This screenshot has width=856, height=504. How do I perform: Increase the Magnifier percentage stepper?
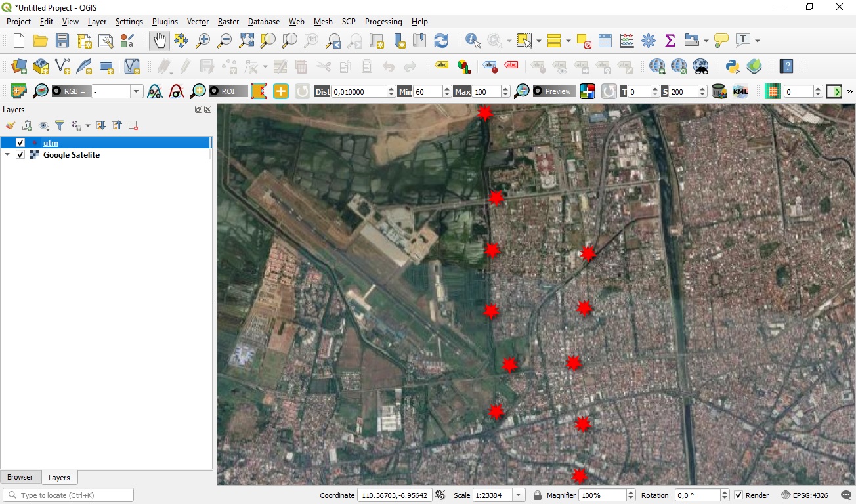click(x=631, y=492)
